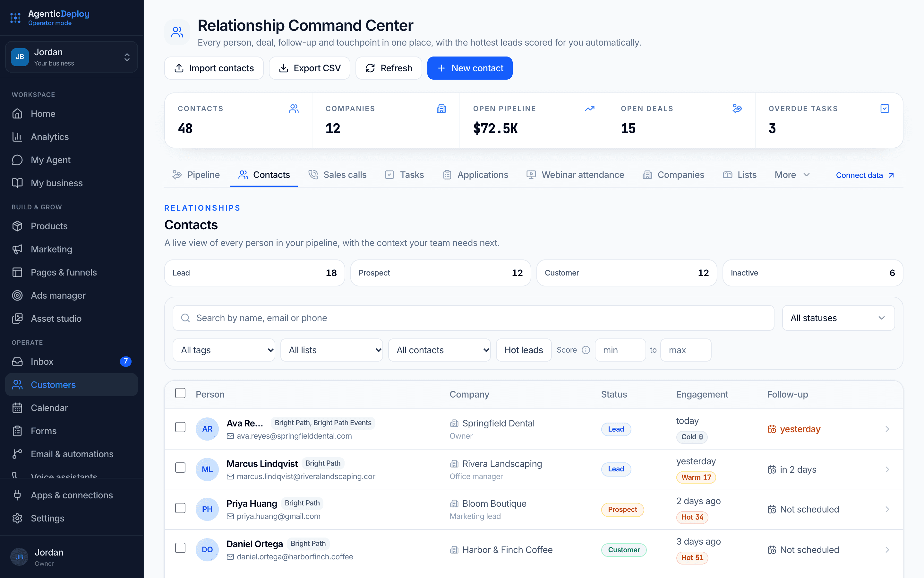Open the All contacts dropdown
This screenshot has width=924, height=578.
pos(440,350)
